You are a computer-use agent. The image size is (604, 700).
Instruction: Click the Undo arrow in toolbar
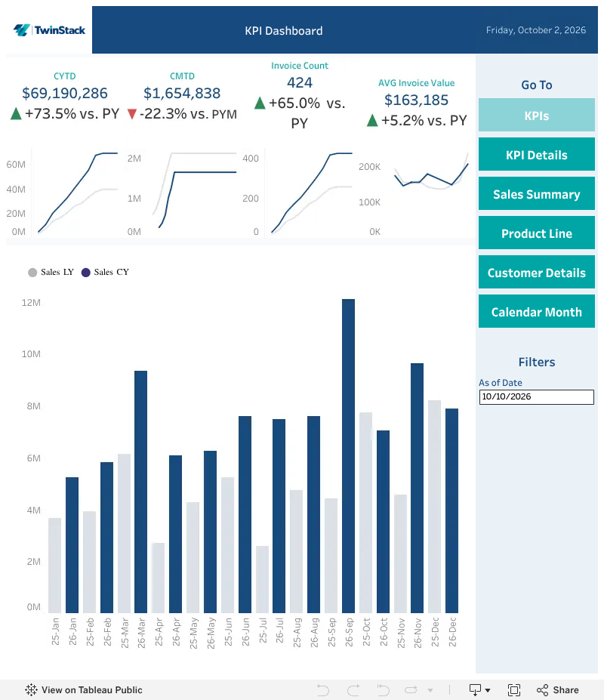tap(322, 690)
